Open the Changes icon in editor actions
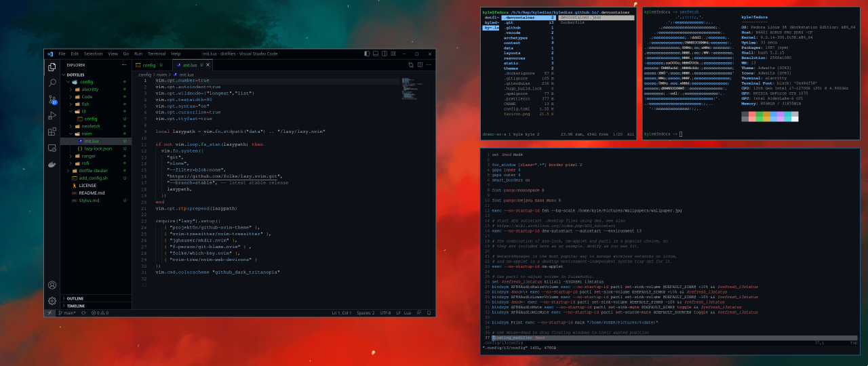 pyautogui.click(x=411, y=65)
